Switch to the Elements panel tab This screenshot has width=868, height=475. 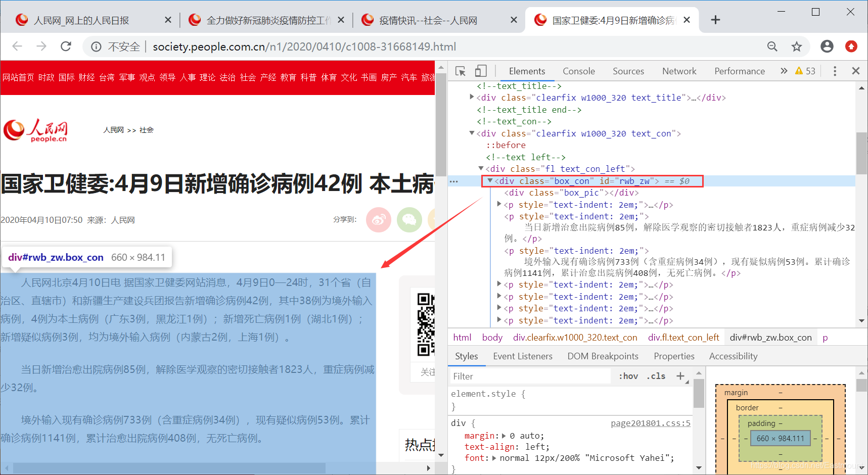click(527, 71)
